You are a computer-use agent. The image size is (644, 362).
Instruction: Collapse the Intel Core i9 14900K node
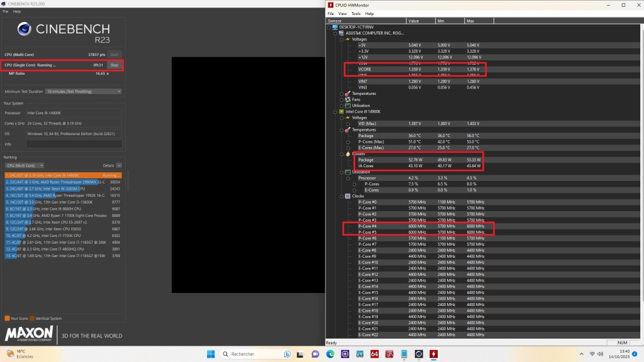coord(335,112)
